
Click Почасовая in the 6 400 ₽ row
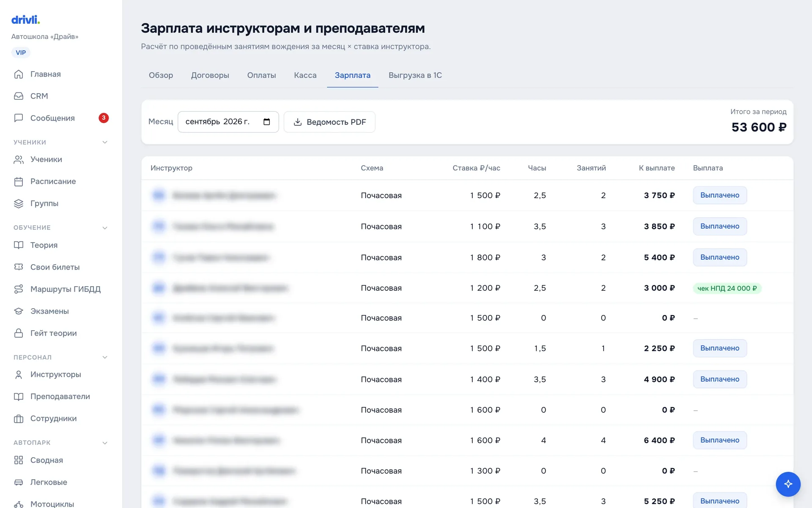click(381, 440)
